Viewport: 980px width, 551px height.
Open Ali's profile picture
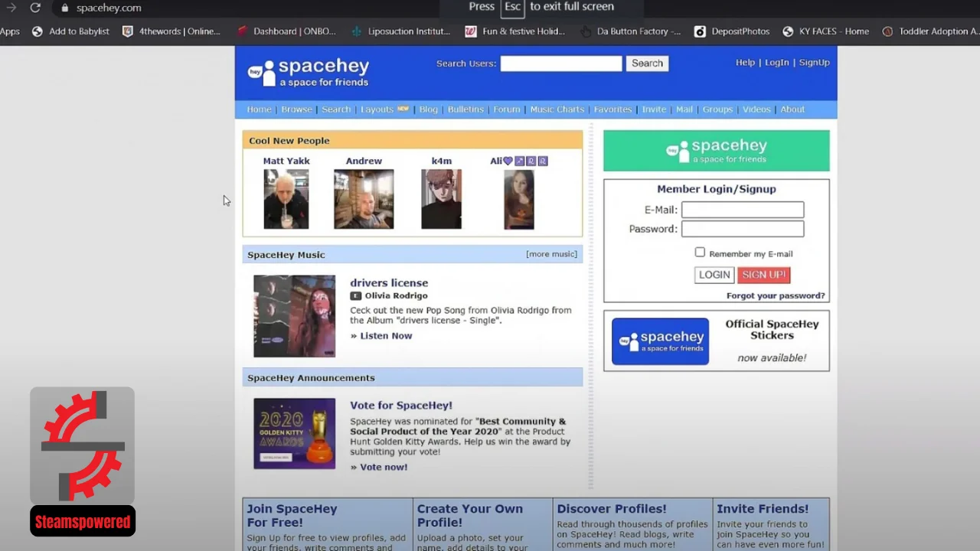(x=519, y=199)
